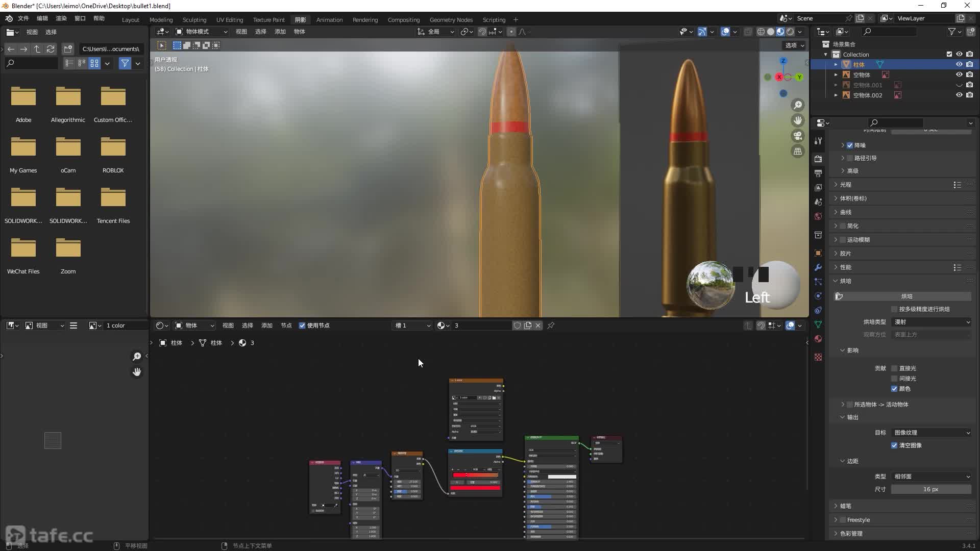Image resolution: width=980 pixels, height=551 pixels.
Task: Toggle the 颜色 checkbox
Action: tap(894, 389)
